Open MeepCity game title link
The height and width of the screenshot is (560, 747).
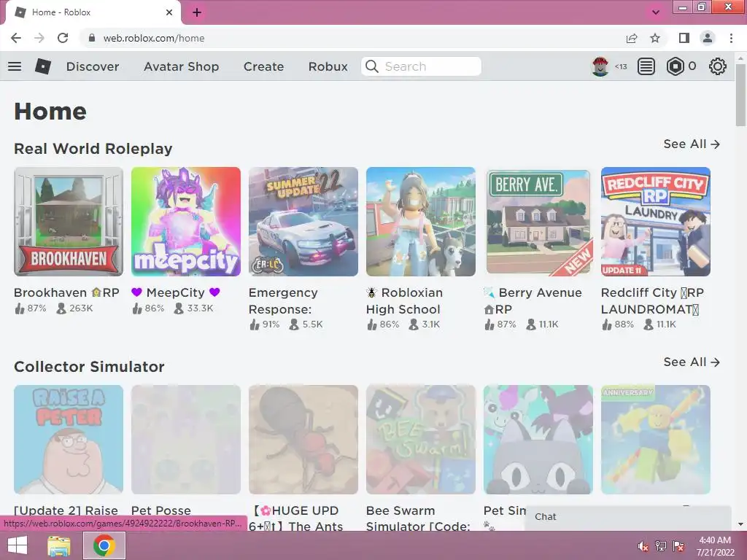175,292
